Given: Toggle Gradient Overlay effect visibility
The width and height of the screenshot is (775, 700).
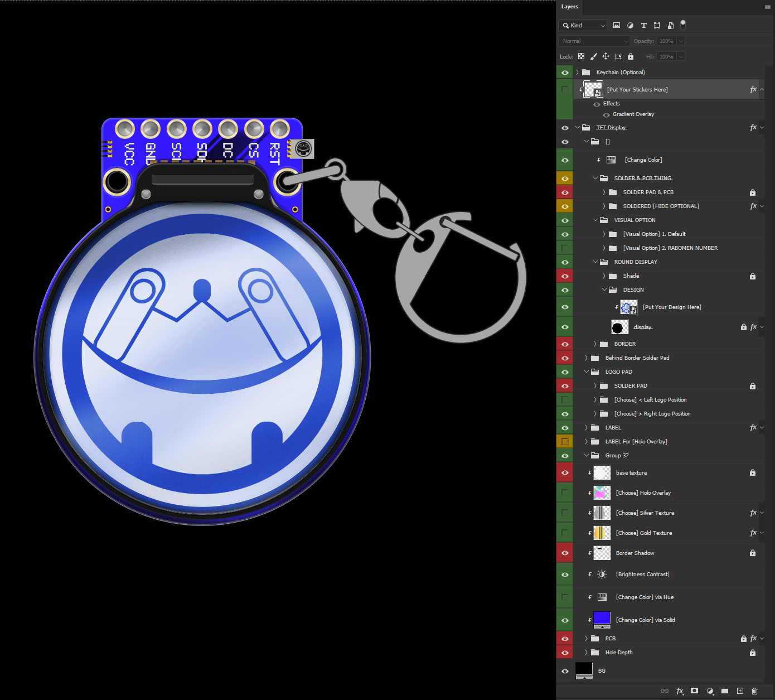Looking at the screenshot, I should (606, 114).
